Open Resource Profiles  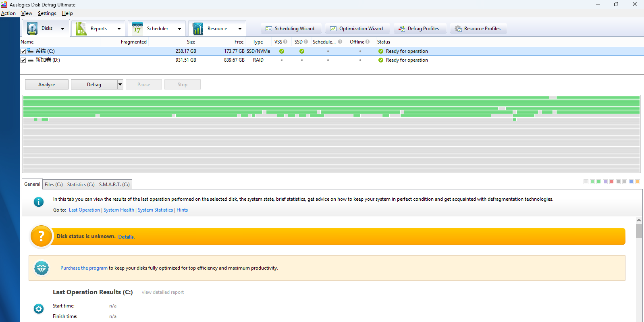pyautogui.click(x=478, y=29)
